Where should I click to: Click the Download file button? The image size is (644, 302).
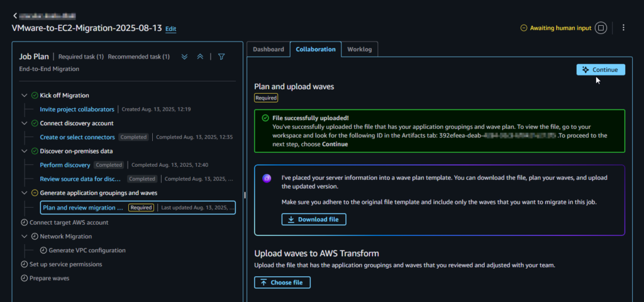click(x=314, y=220)
